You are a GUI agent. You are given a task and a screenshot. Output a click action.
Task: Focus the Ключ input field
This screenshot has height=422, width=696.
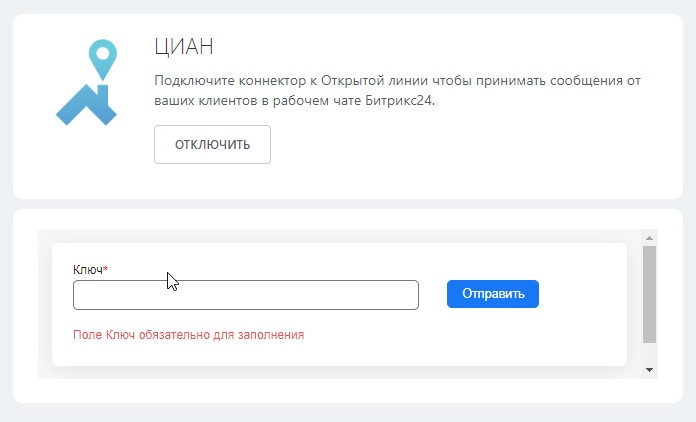246,295
